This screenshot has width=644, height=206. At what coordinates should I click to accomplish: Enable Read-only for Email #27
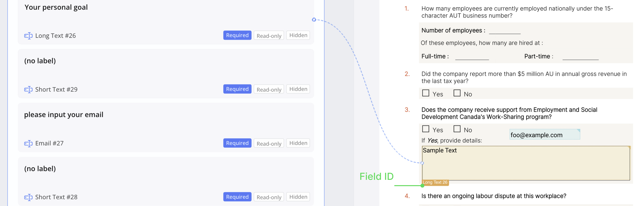(269, 143)
